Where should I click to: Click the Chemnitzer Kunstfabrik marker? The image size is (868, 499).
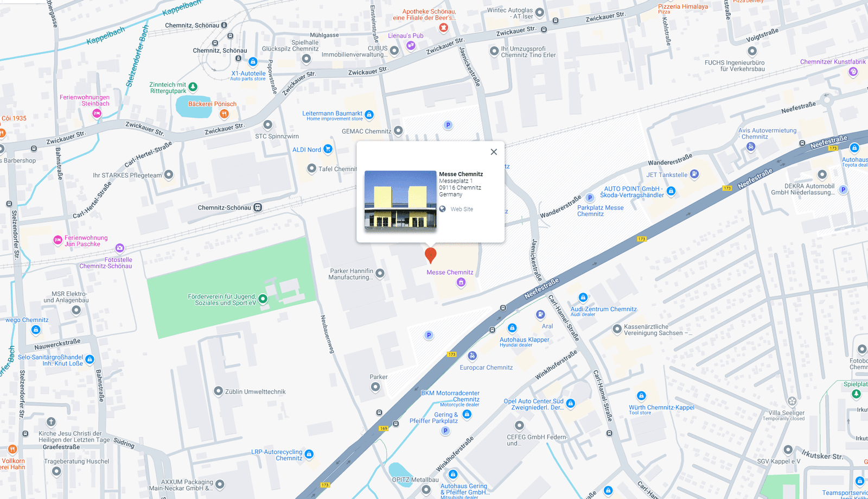[853, 72]
